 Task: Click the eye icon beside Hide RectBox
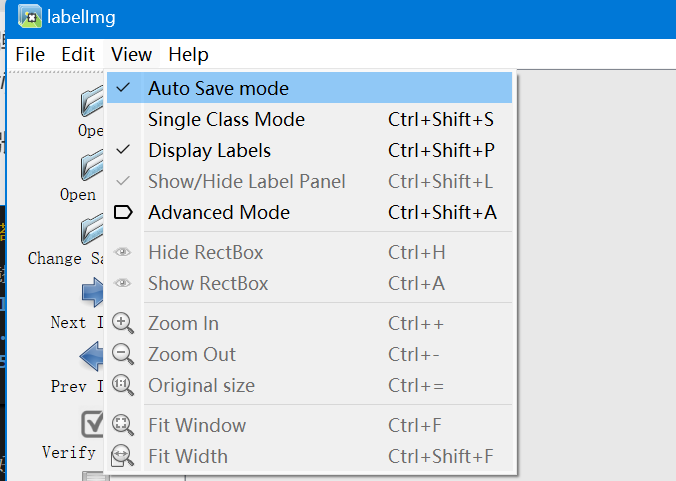(x=123, y=252)
